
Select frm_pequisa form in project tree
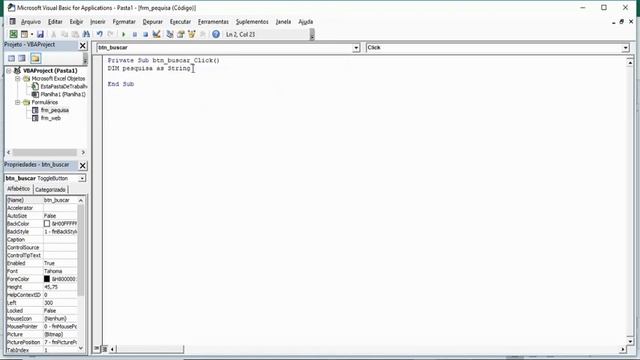(x=55, y=110)
